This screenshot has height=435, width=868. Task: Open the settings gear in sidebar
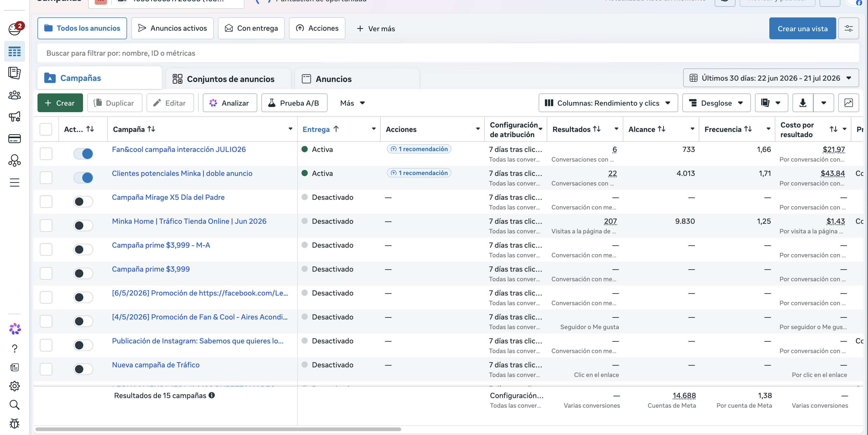(15, 386)
